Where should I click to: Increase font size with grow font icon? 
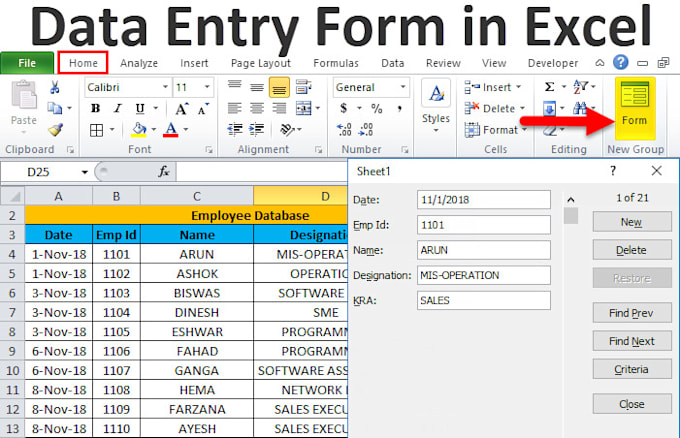(182, 108)
